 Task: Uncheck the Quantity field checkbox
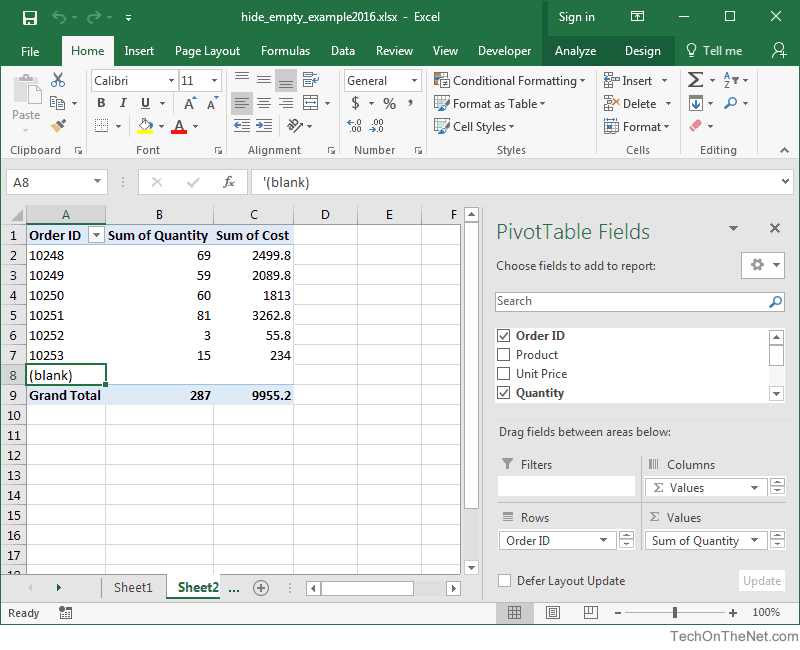[x=504, y=393]
